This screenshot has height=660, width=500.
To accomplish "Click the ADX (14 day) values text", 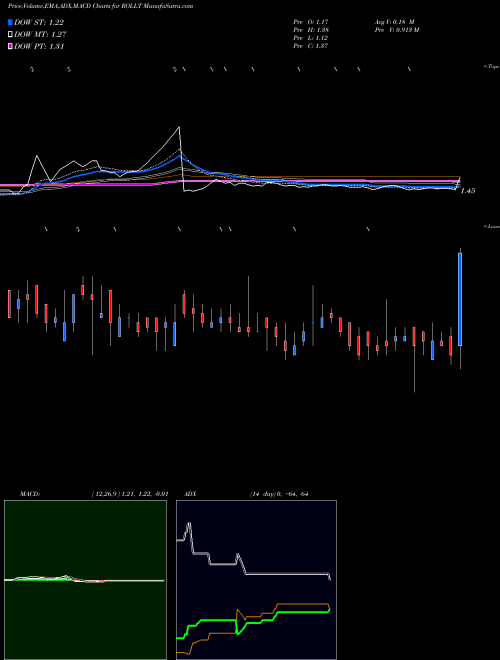I will click(279, 494).
